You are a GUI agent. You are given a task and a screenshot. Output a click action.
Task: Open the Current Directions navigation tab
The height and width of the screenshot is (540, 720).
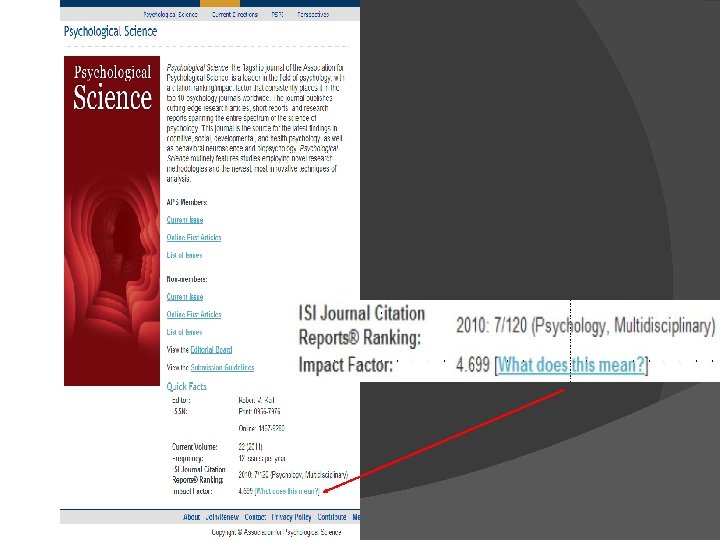pos(235,14)
